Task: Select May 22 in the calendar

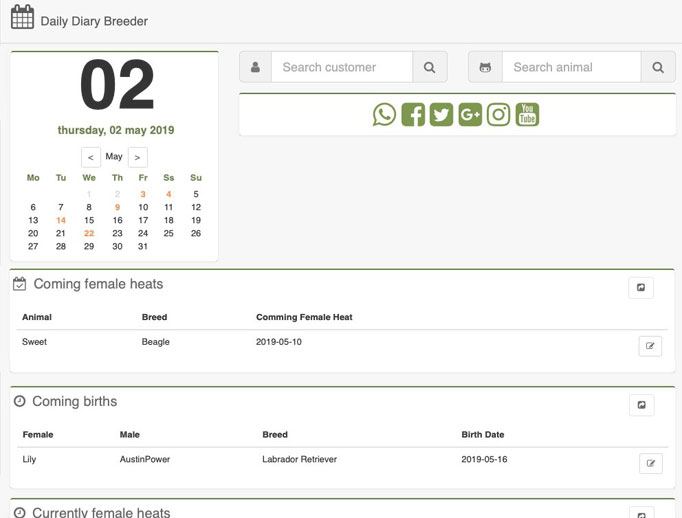Action: pos(89,233)
